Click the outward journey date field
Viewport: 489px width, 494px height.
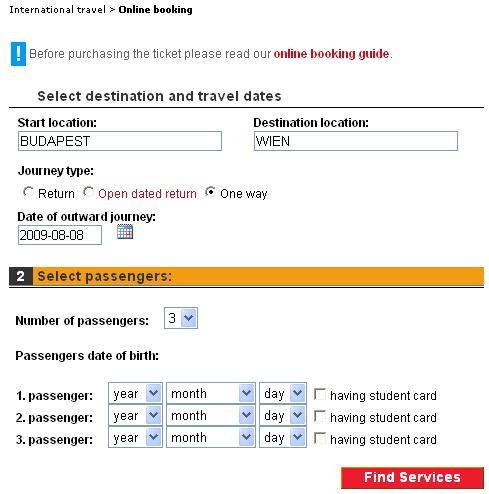[x=60, y=235]
